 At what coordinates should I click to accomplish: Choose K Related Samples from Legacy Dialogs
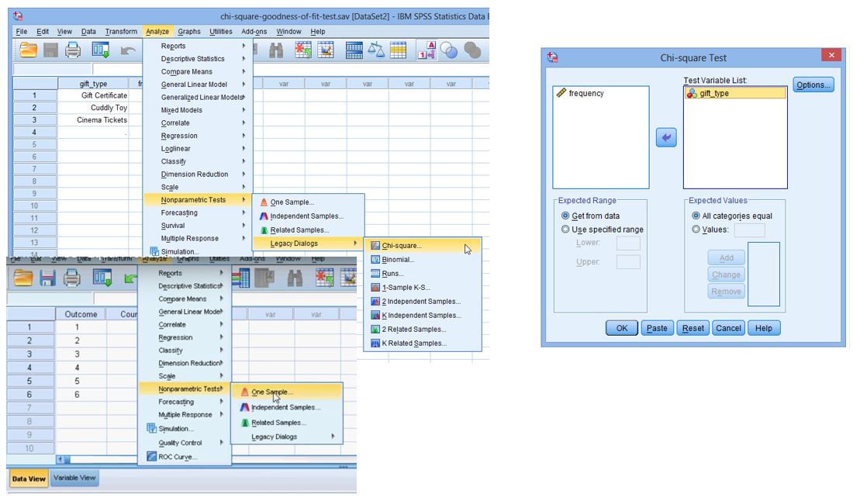(x=422, y=343)
